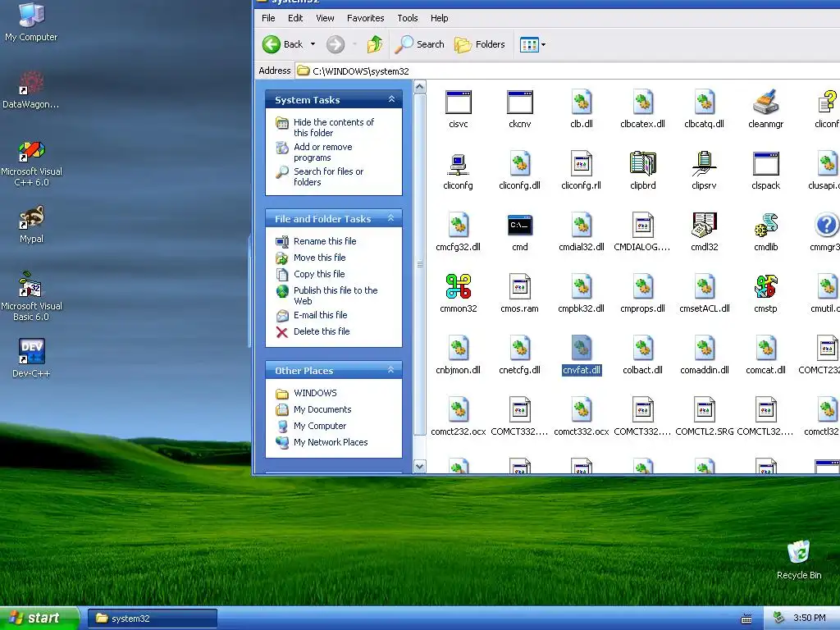The image size is (840, 630).
Task: Go to My Network Places link
Action: (x=331, y=442)
